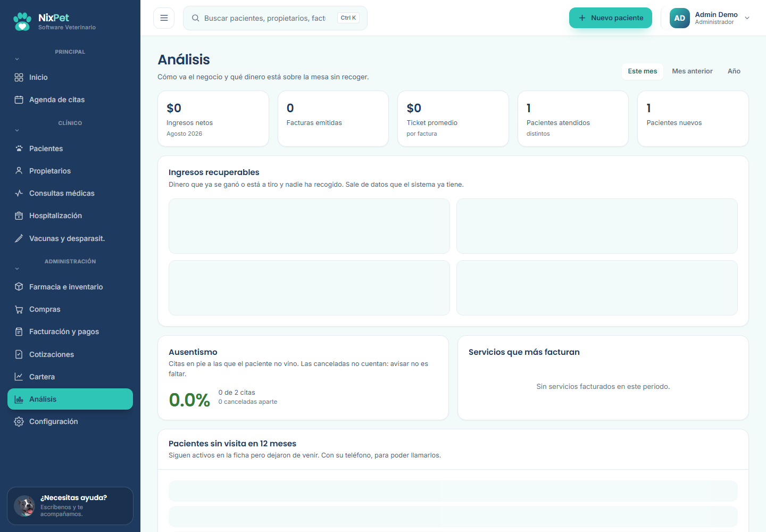
Task: Click the Pacientes nuevos card
Action: click(x=693, y=119)
